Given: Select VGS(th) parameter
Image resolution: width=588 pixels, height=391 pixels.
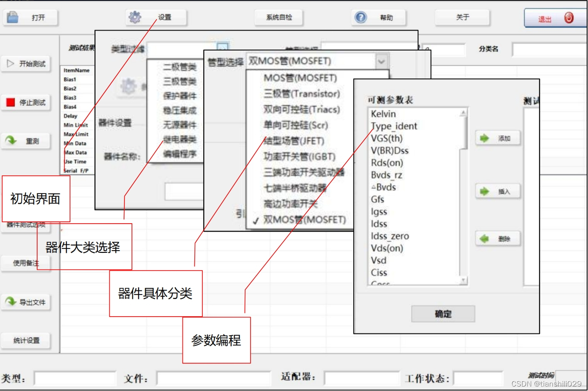Looking at the screenshot, I should [387, 138].
